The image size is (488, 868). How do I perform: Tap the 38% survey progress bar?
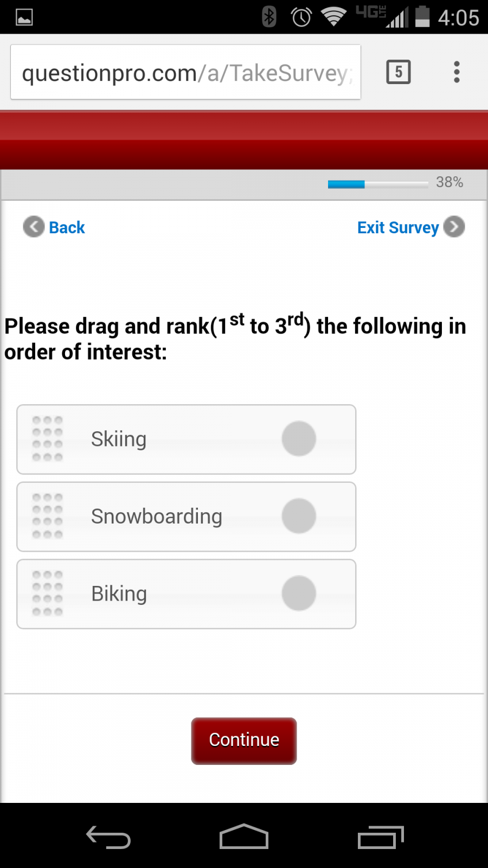pos(377,184)
